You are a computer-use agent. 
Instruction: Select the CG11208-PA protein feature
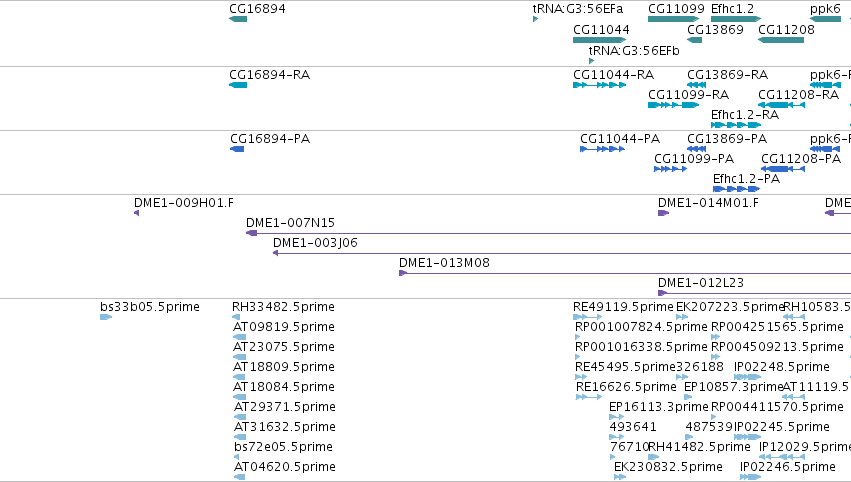(783, 169)
